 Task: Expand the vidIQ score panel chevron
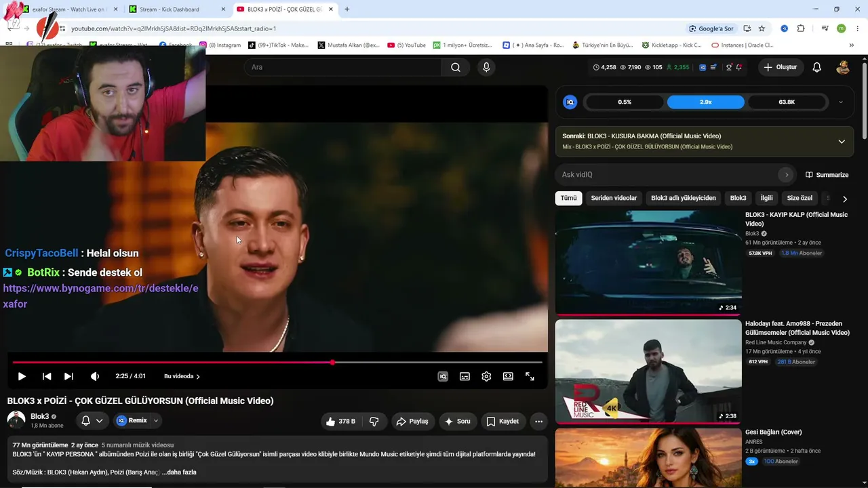point(841,102)
